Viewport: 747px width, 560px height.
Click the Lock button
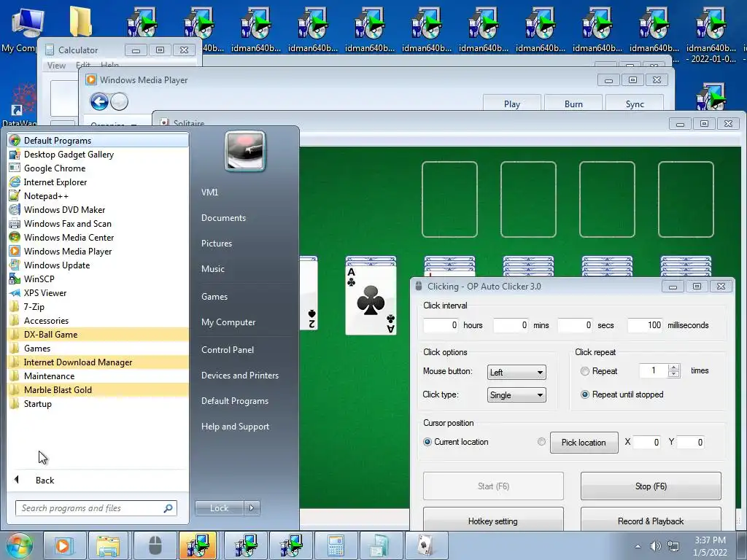click(x=220, y=508)
